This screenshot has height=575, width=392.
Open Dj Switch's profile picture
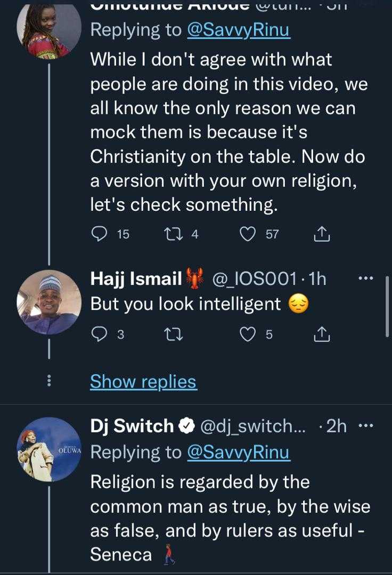pos(49,449)
